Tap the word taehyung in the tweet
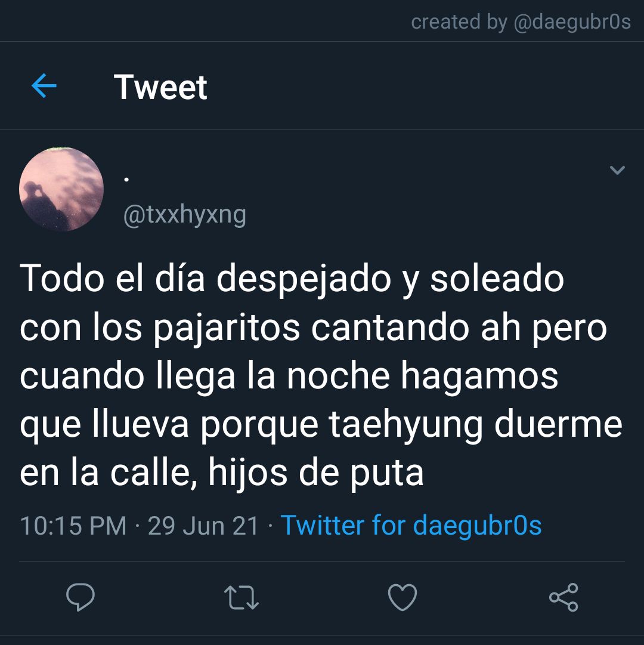 click(x=406, y=425)
